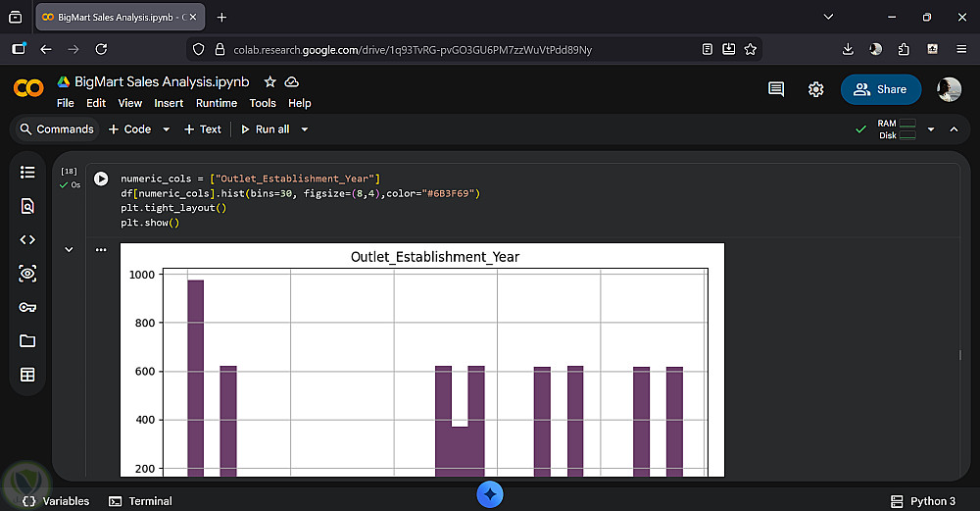
Task: Click the Share button
Action: (x=880, y=89)
